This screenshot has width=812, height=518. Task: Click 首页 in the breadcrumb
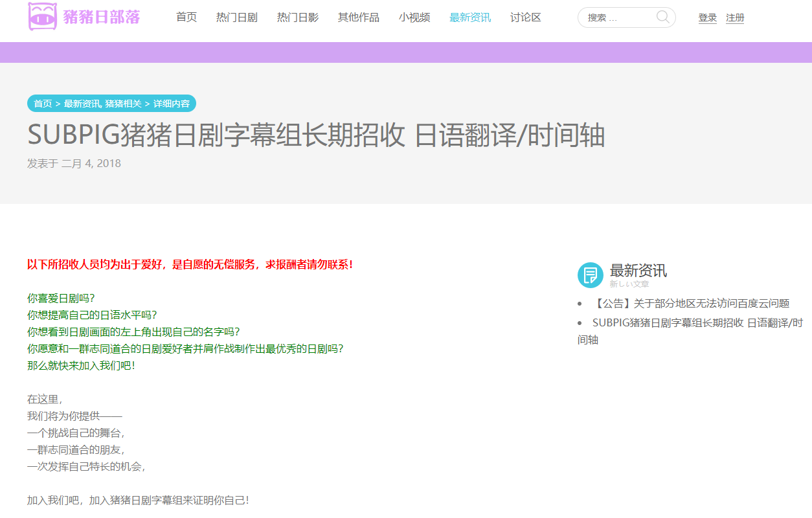(x=43, y=104)
